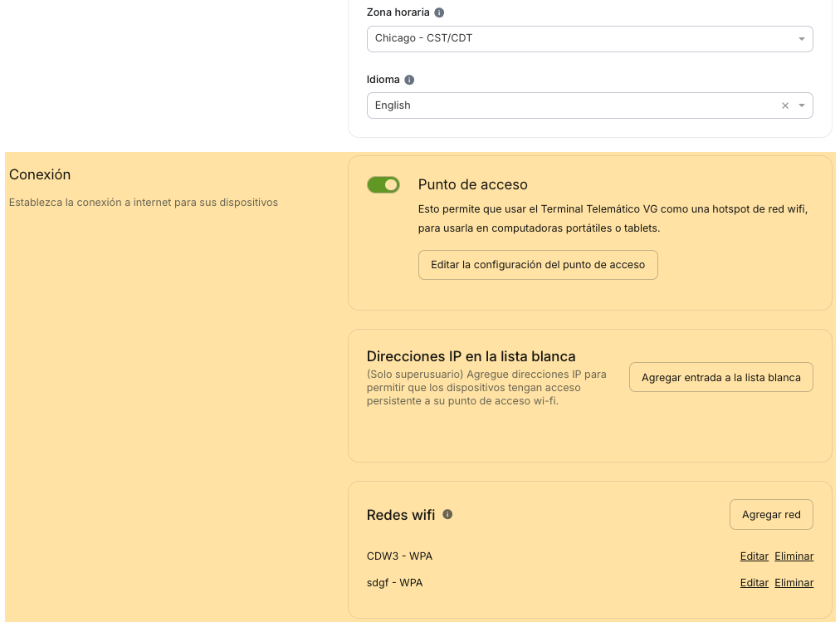Click the Zona horaria dropdown arrow
This screenshot has height=627, width=840.
point(802,39)
